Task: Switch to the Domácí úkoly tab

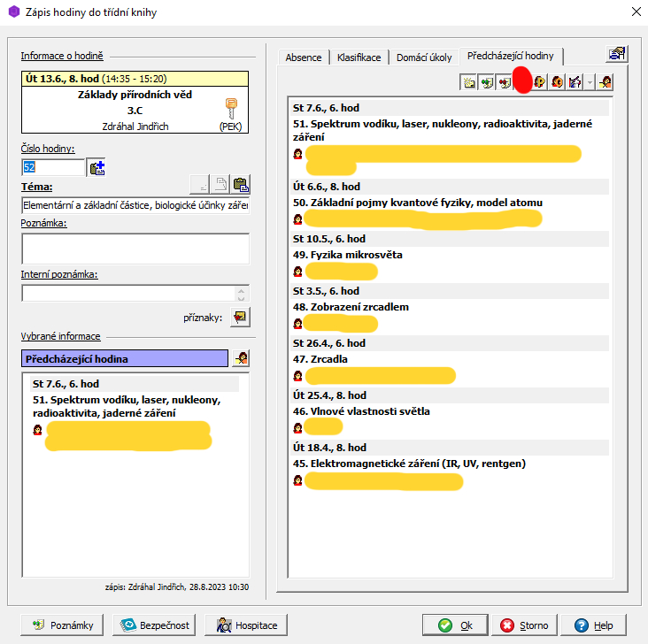Action: click(x=424, y=57)
